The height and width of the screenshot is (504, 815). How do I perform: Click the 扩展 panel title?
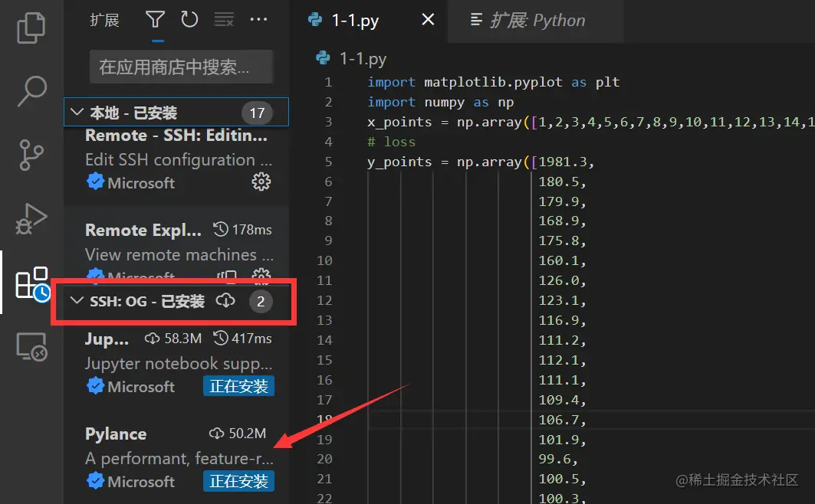point(104,20)
